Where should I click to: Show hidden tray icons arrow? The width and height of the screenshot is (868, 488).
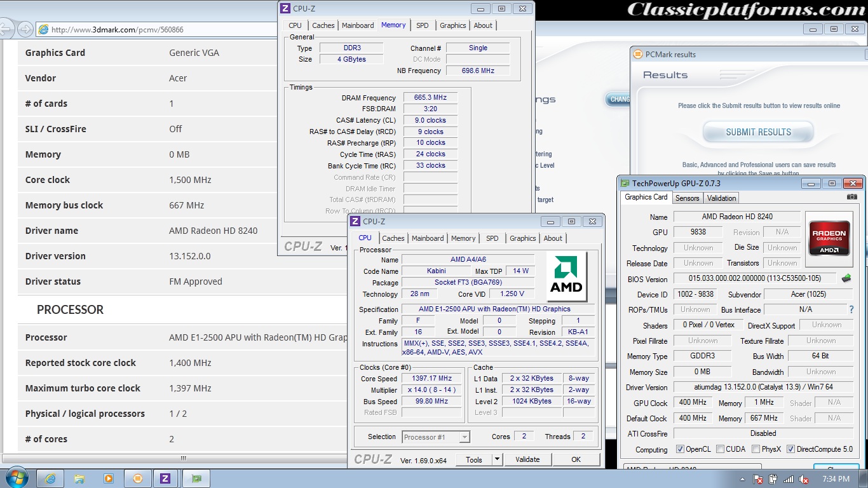pyautogui.click(x=743, y=479)
